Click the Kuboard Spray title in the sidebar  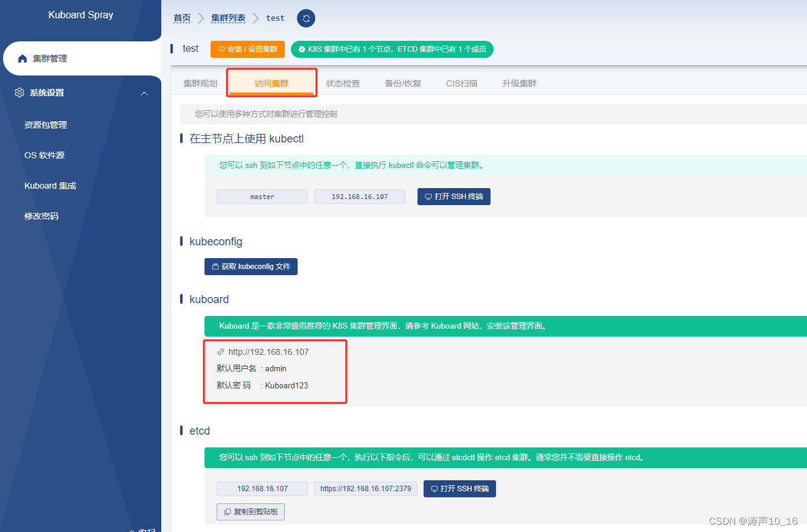click(81, 15)
